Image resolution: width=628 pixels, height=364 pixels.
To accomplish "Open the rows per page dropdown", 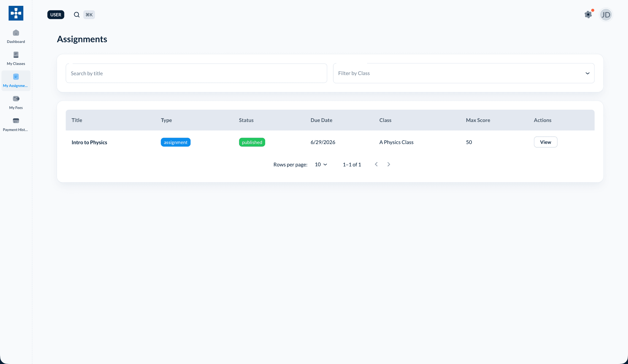I will [321, 165].
